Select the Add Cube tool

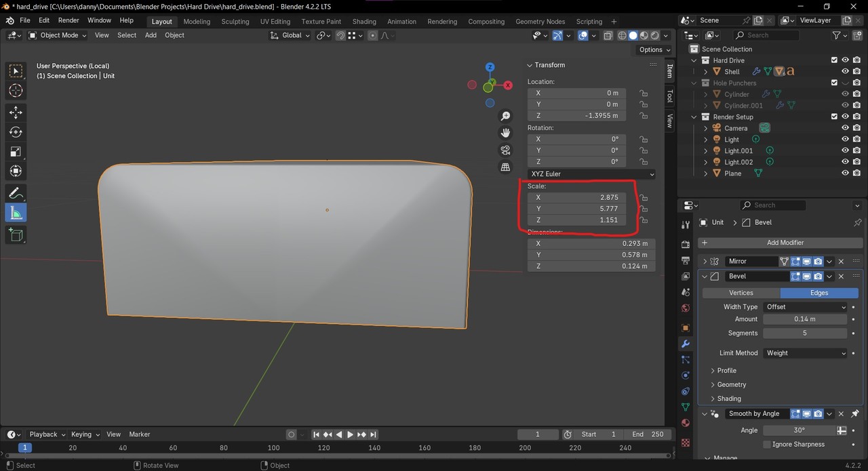tap(16, 234)
